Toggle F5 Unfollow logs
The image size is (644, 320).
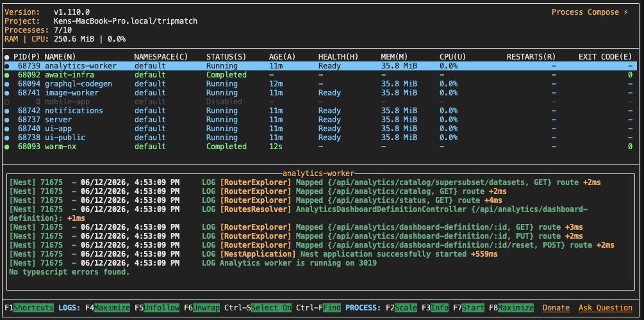click(156, 308)
